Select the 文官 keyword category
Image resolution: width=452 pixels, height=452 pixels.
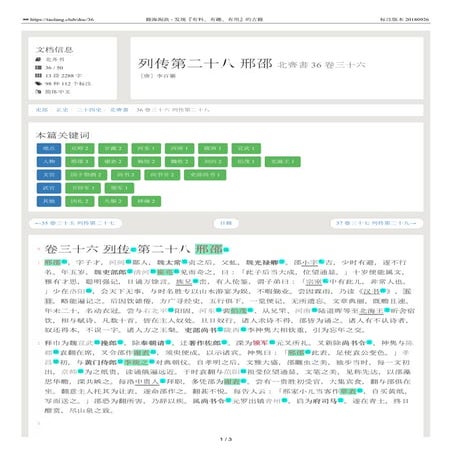coord(49,175)
